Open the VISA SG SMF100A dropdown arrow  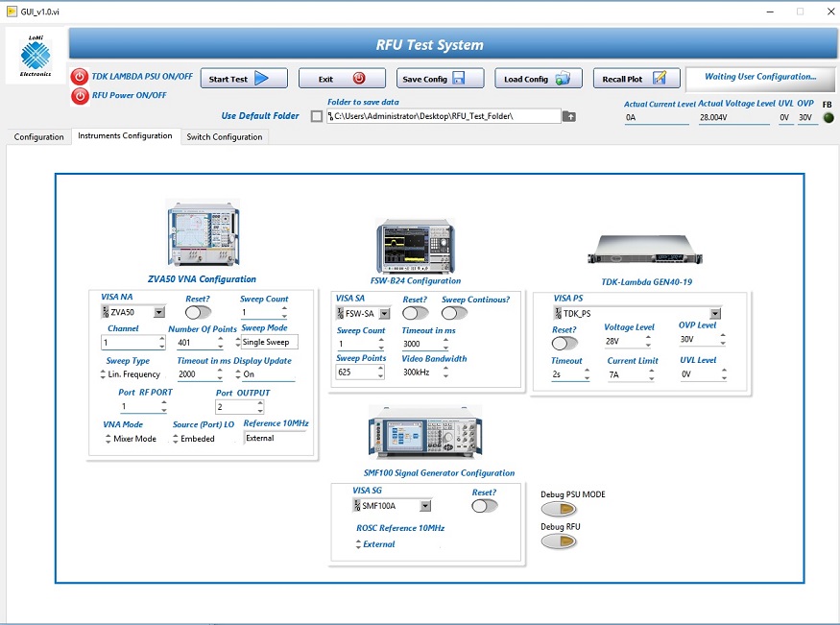pos(425,506)
